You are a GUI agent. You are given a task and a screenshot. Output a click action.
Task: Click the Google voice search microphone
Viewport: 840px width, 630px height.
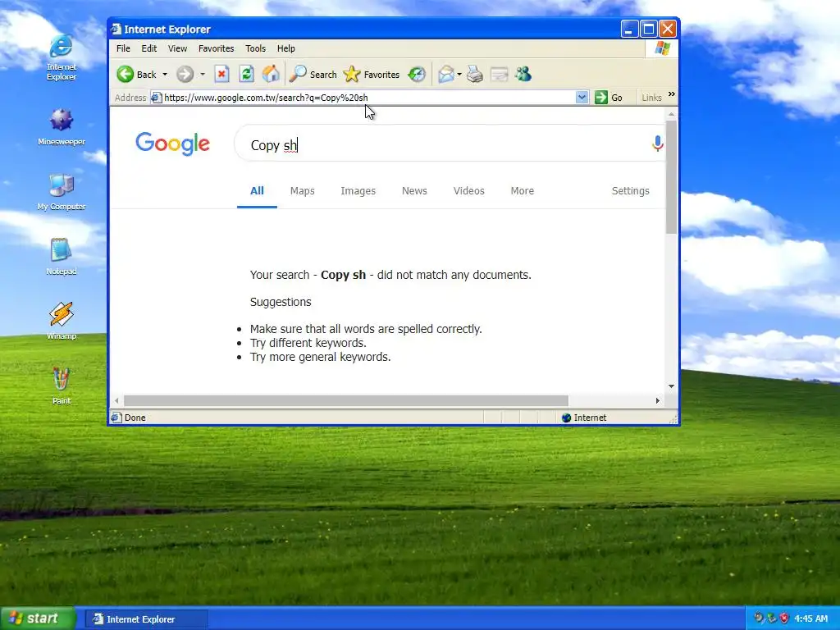[x=657, y=143]
